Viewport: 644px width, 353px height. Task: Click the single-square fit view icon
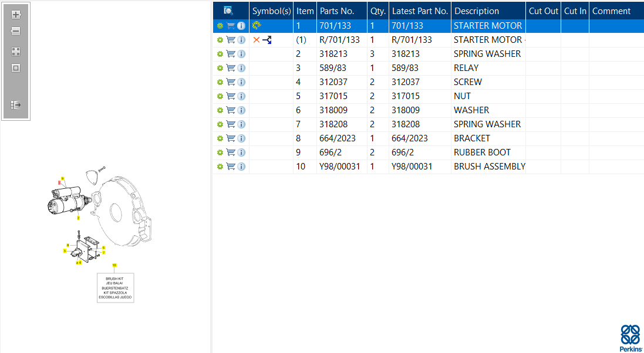[16, 68]
